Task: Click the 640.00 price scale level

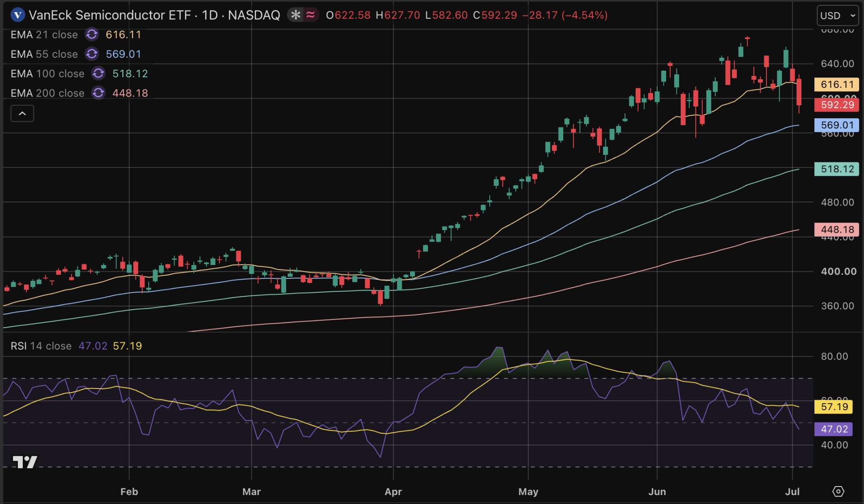Action: pos(838,64)
